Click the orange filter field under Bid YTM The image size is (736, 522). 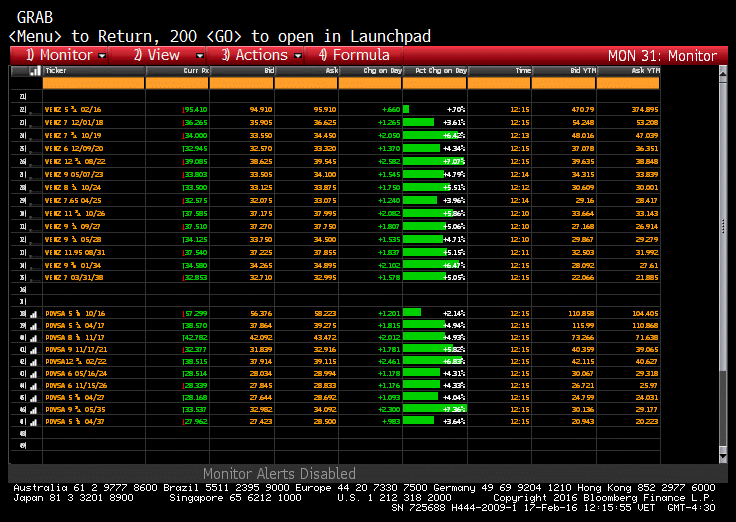(x=564, y=83)
